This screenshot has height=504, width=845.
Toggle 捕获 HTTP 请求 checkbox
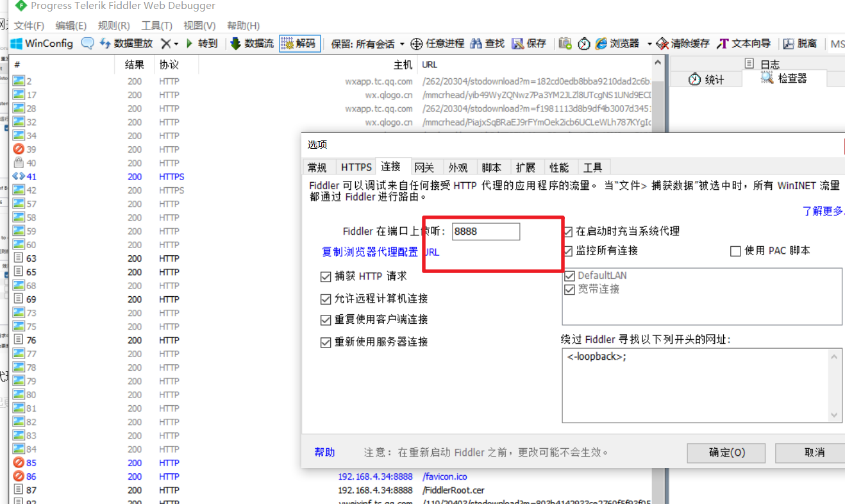tap(326, 276)
